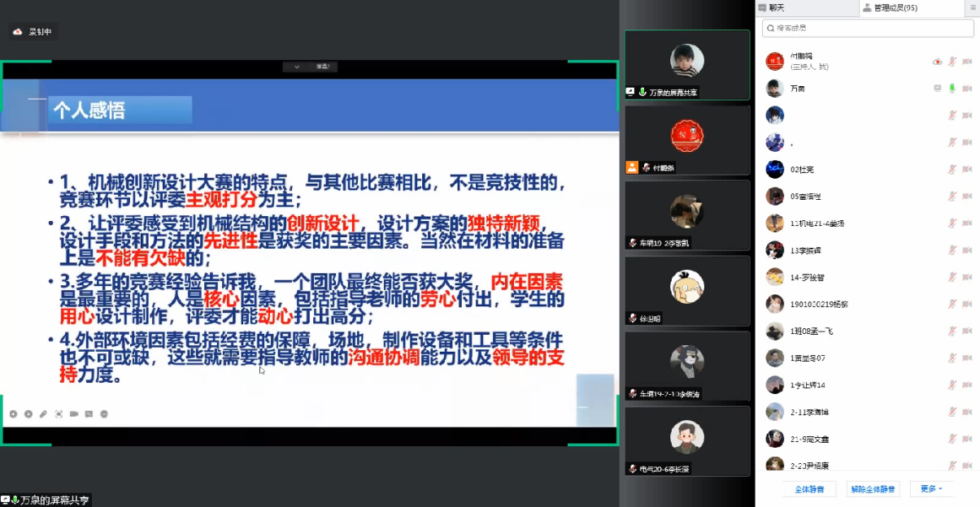Expand the 更多 dropdown at panel bottom
The width and height of the screenshot is (980, 507).
pos(932,489)
